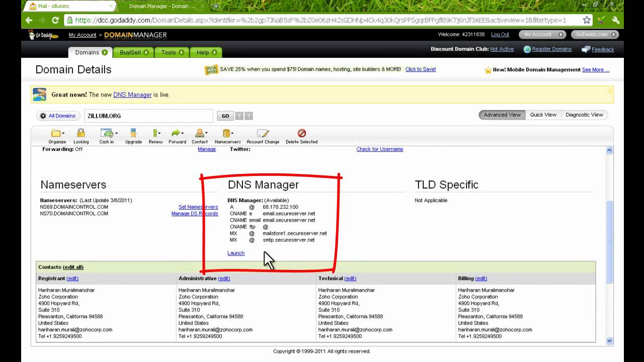The image size is (644, 362).
Task: Click the Forwarding Manage link
Action: [207, 149]
